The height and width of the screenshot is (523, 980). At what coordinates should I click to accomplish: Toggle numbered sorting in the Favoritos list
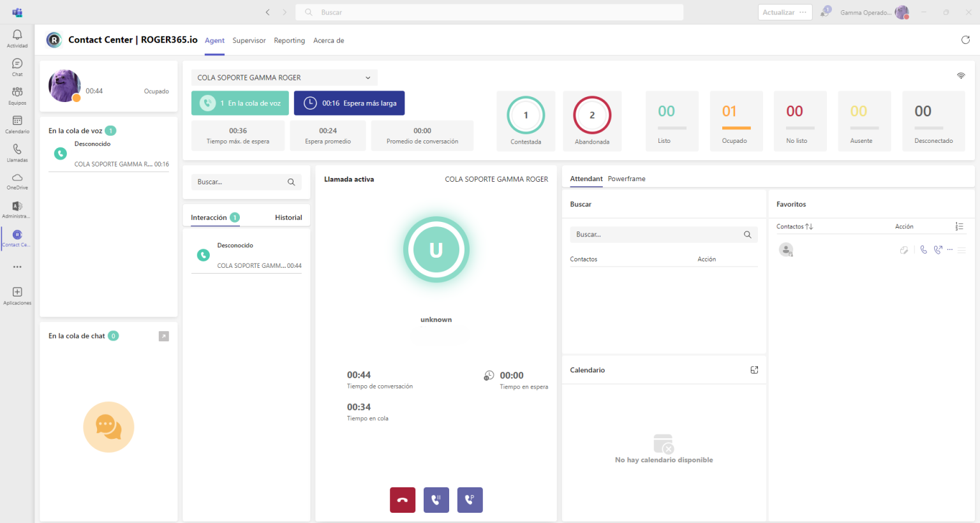[960, 226]
